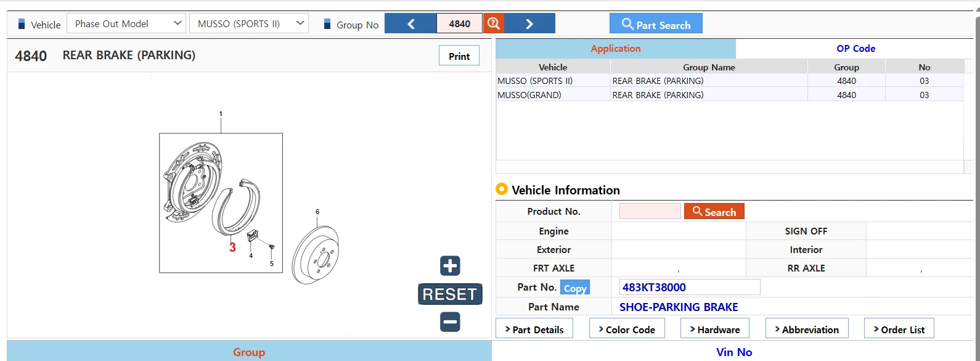
Task: Click the brake disc drawing
Action: coord(315,255)
